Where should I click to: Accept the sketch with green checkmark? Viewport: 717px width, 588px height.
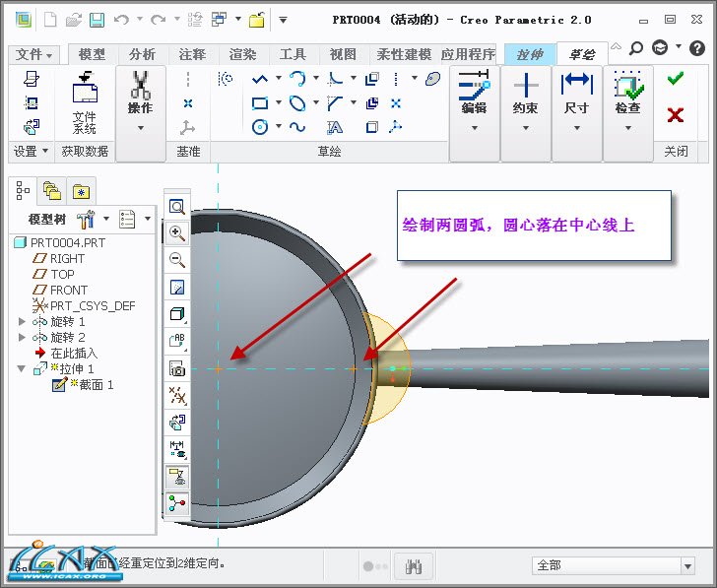pyautogui.click(x=676, y=79)
